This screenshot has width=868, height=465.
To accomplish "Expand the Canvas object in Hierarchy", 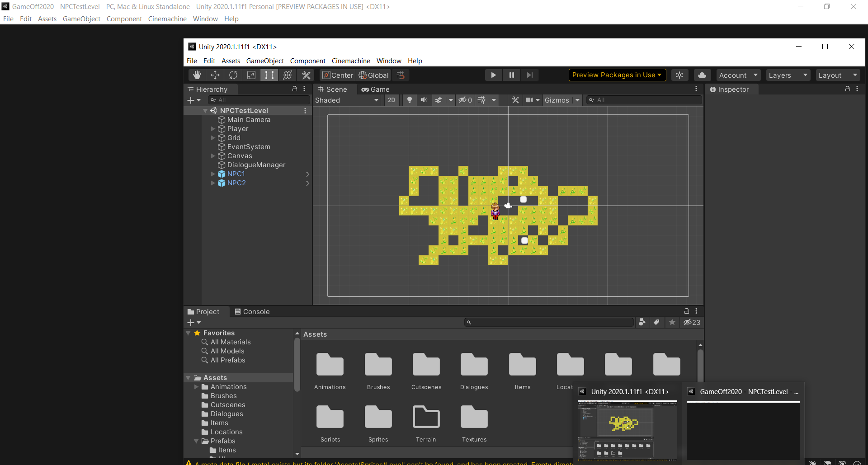I will pos(213,156).
